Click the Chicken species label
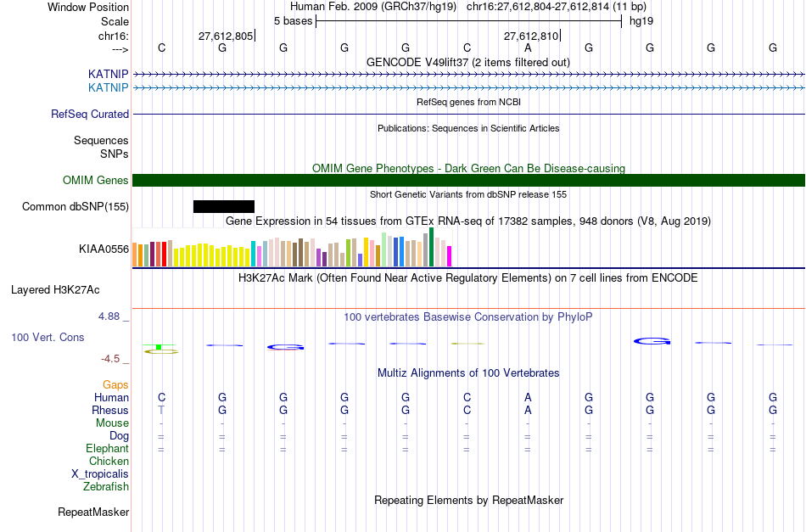Screen dimensions: 806x532 (x=109, y=461)
